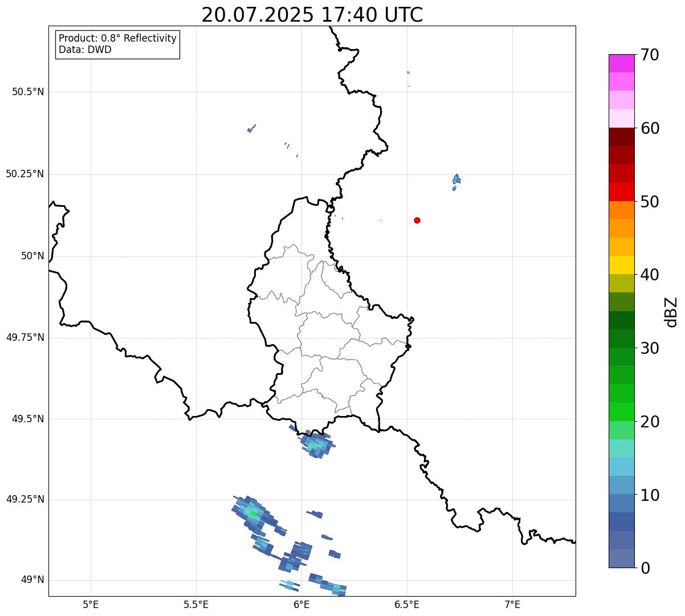Viewport: 685px width, 616px height.
Task: Click the latitude label 49.5°N
Action: (28, 419)
